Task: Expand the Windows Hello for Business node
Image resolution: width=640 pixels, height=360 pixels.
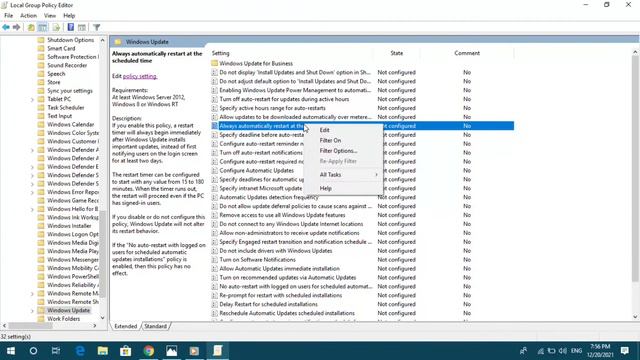Action: tap(32, 209)
